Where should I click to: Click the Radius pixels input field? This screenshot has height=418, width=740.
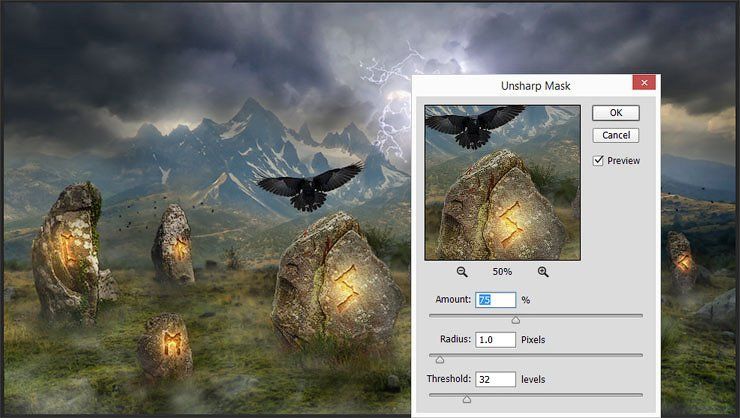[x=496, y=340]
